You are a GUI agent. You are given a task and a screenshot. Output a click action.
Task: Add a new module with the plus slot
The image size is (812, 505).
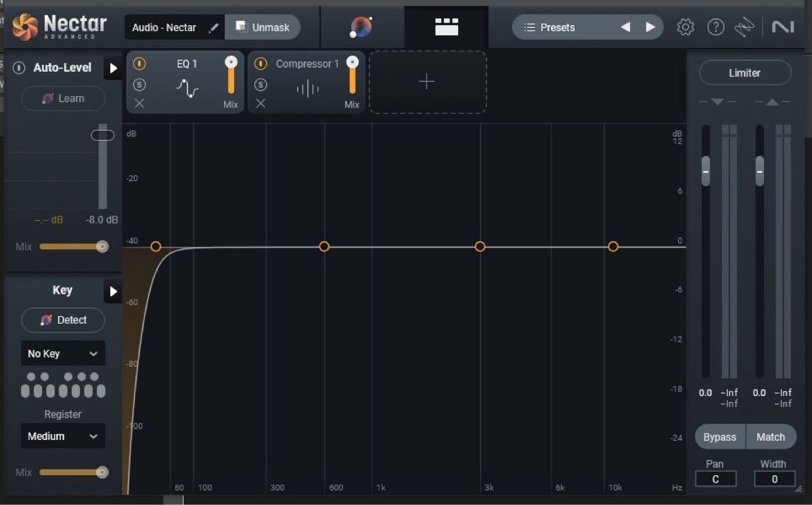[427, 81]
